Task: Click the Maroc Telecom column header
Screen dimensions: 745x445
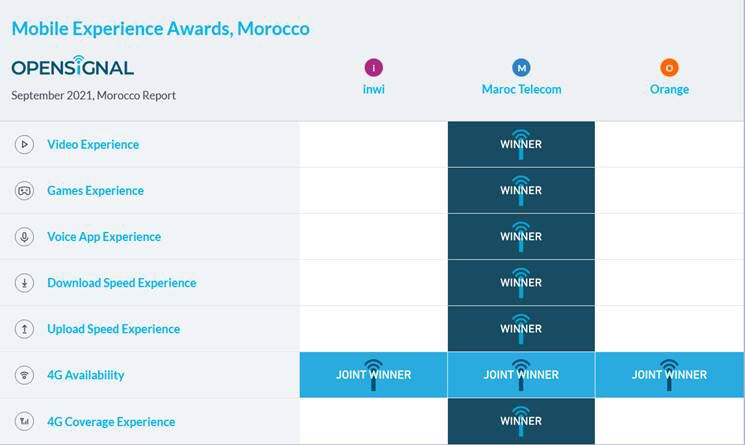Action: click(521, 89)
